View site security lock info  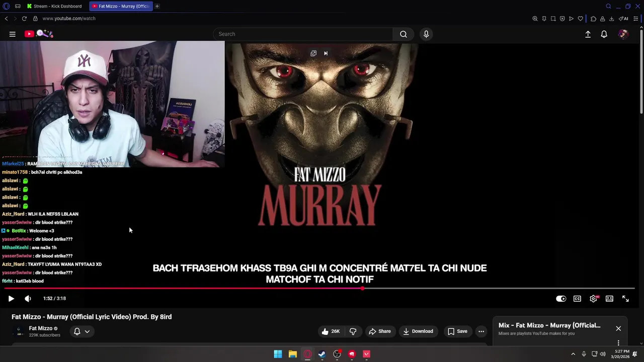coord(35,19)
